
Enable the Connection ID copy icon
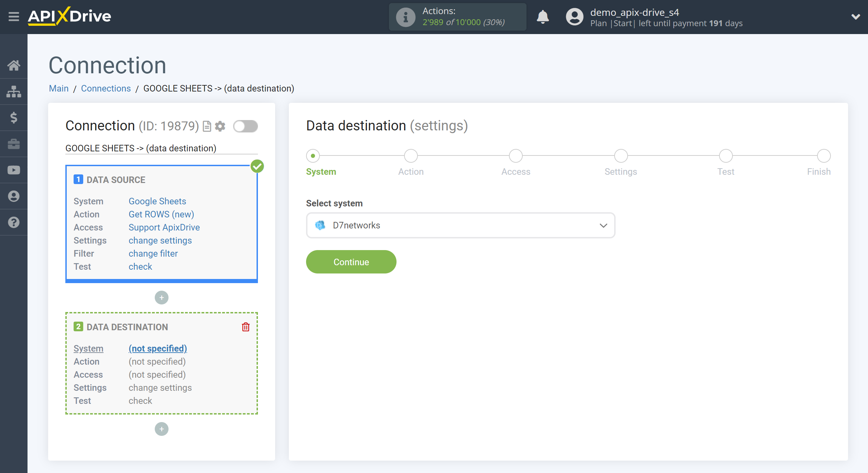208,126
